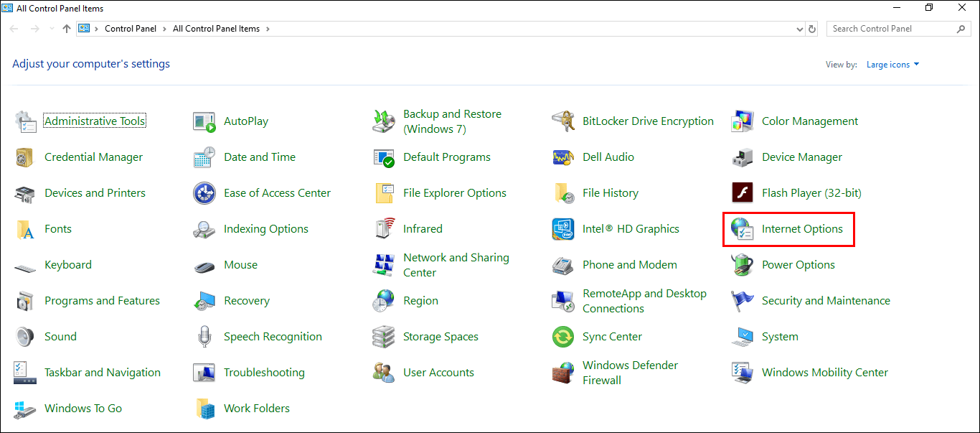Focus the Search Control Panel field
Screen dimensions: 980x433
coord(900,29)
